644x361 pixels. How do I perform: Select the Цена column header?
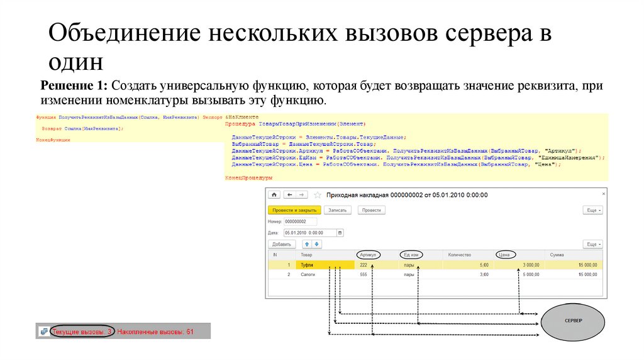[x=505, y=255]
